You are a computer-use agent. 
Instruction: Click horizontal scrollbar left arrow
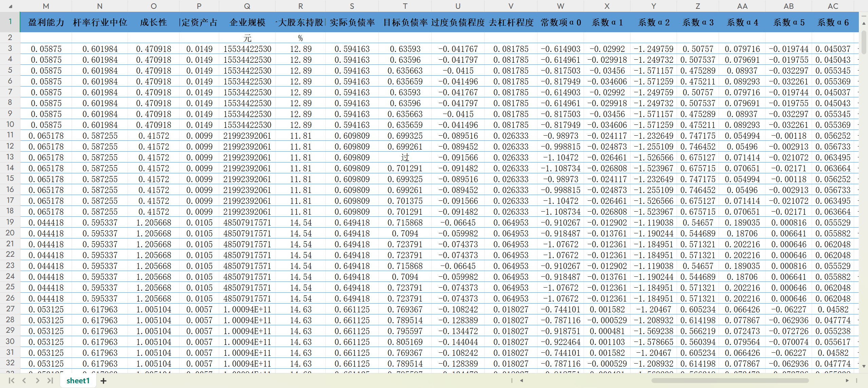point(522,381)
